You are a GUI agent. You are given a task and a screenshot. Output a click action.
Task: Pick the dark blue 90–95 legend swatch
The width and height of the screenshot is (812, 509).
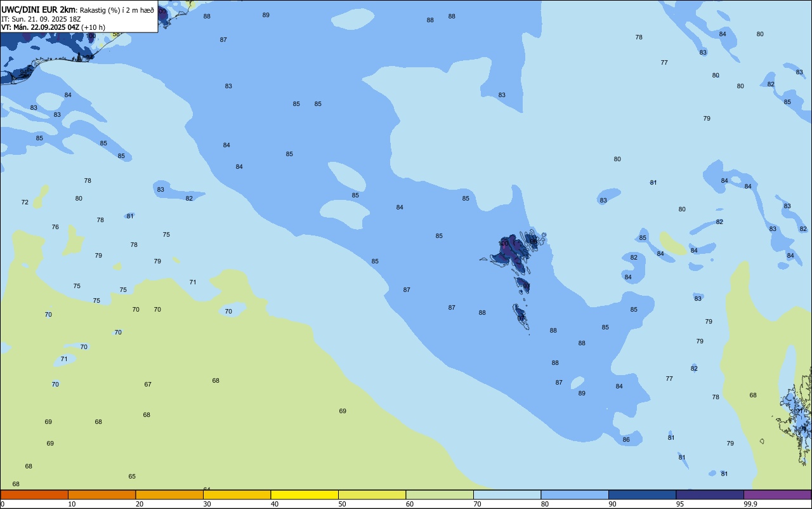coord(642,494)
